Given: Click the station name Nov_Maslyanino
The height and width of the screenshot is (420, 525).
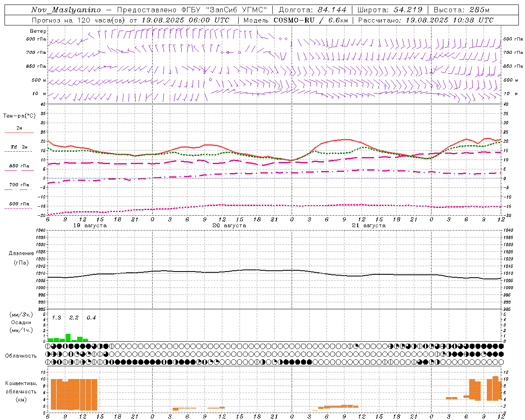Looking at the screenshot, I should click(66, 10).
